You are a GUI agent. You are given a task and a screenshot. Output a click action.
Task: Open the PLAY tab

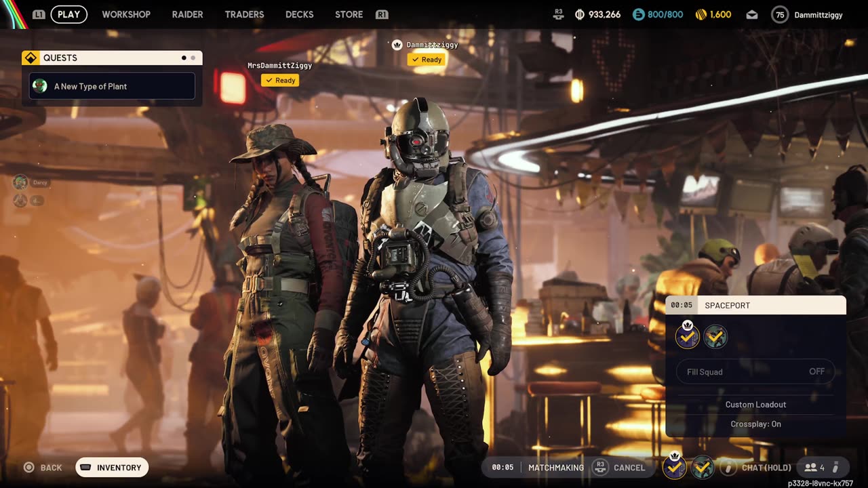[x=68, y=14]
